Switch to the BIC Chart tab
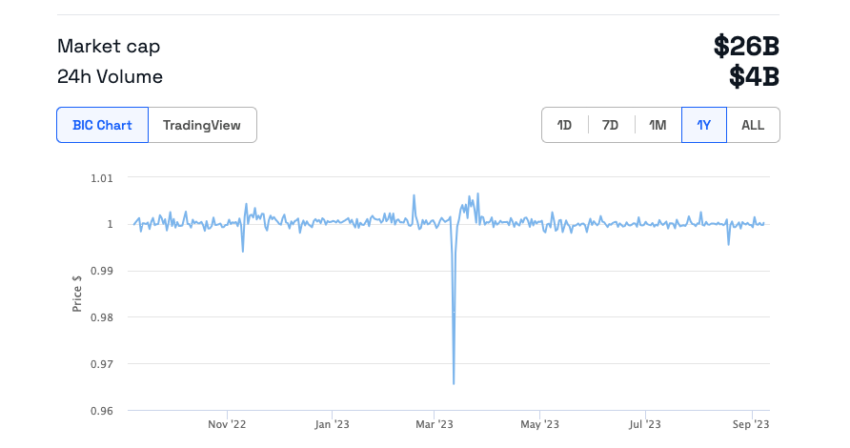This screenshot has width=850, height=448. point(102,125)
